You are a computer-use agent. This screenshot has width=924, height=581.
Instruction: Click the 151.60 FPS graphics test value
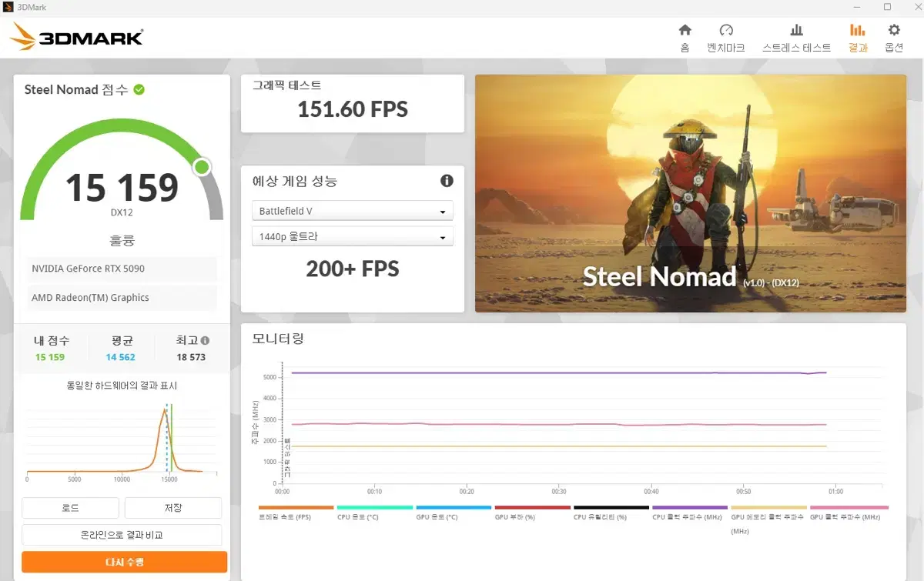(x=353, y=109)
